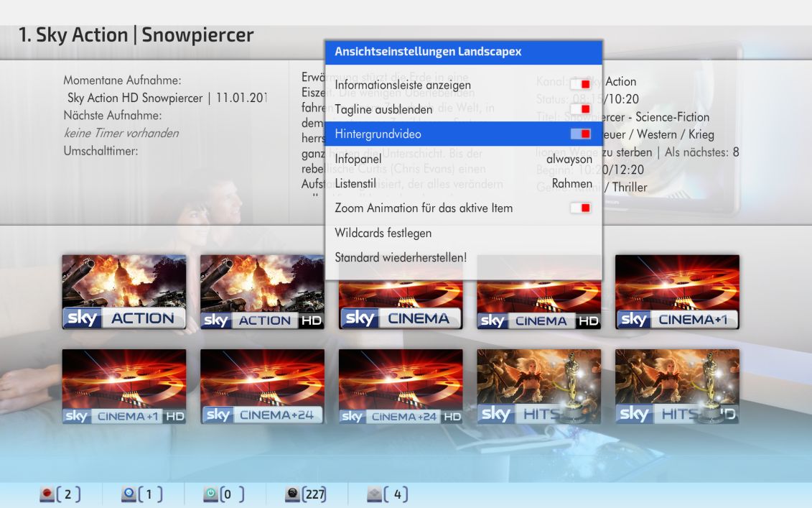Click the title '1. Sky Action | Snowpiercer'
The width and height of the screenshot is (812, 508).
[x=136, y=35]
